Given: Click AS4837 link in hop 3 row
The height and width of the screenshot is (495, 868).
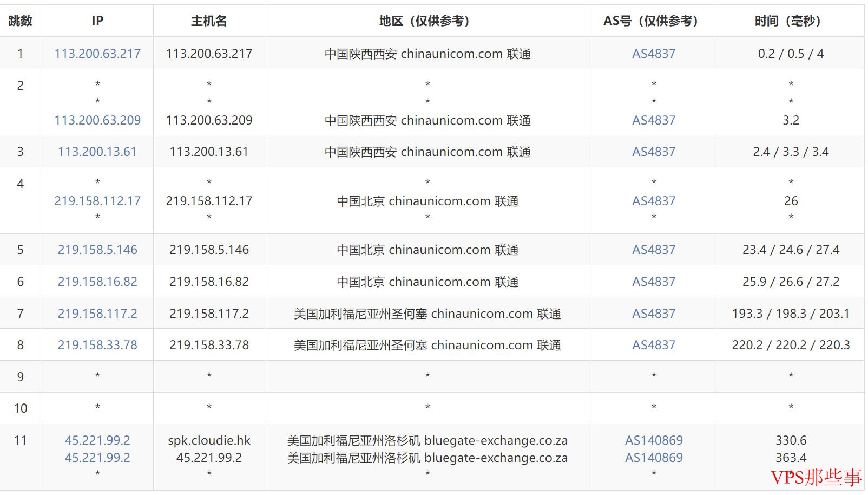Looking at the screenshot, I should point(654,152).
